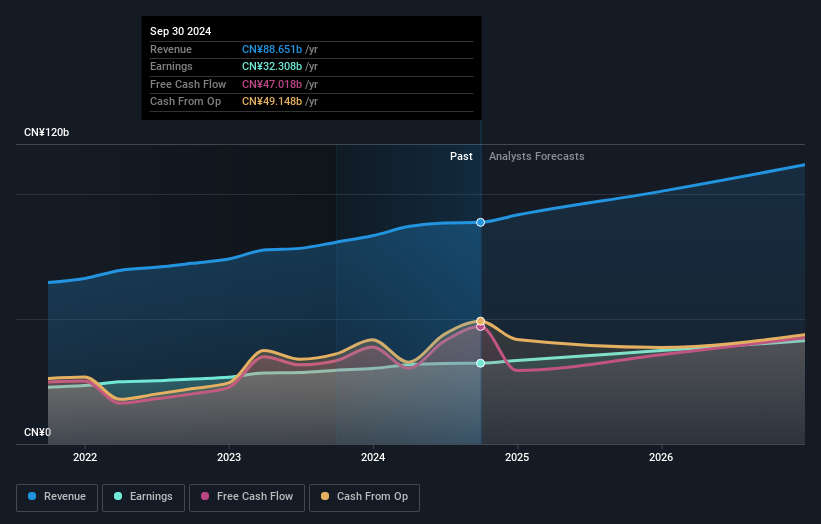The width and height of the screenshot is (821, 524).
Task: Click the CN¥47.018b free cash flow value
Action: [272, 84]
